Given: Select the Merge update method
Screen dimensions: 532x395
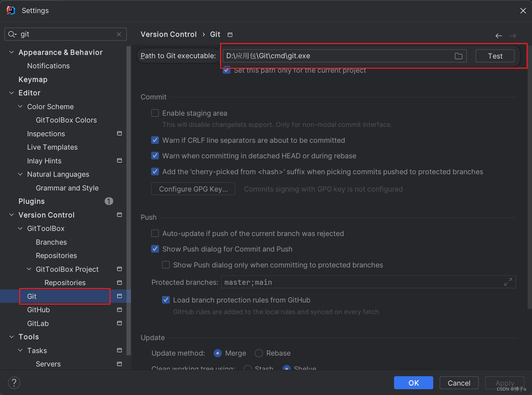Looking at the screenshot, I should coord(218,353).
